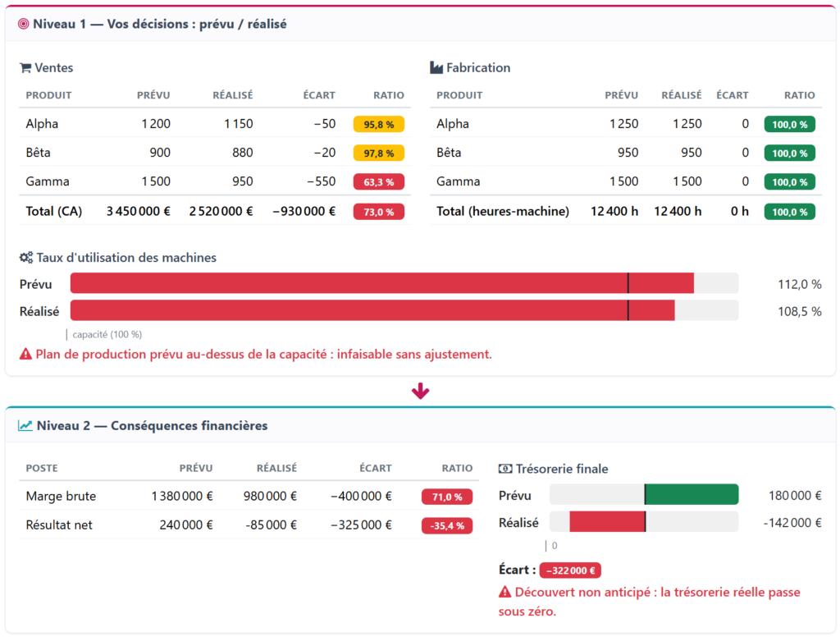Click the 73,0 % Total (CA) ratio badge
This screenshot has width=840, height=637.
coord(379,212)
